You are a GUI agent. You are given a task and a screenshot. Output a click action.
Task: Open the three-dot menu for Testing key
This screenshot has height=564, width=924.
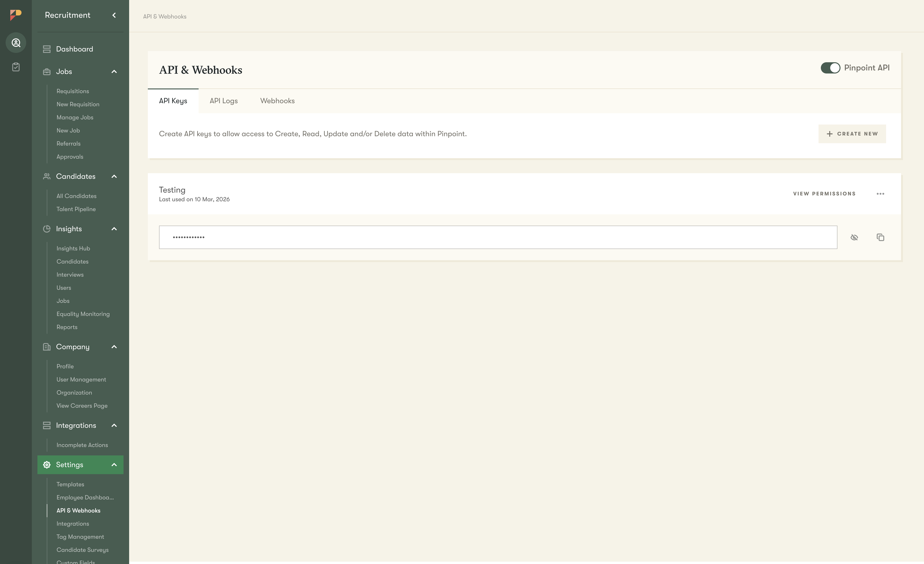[x=880, y=194]
